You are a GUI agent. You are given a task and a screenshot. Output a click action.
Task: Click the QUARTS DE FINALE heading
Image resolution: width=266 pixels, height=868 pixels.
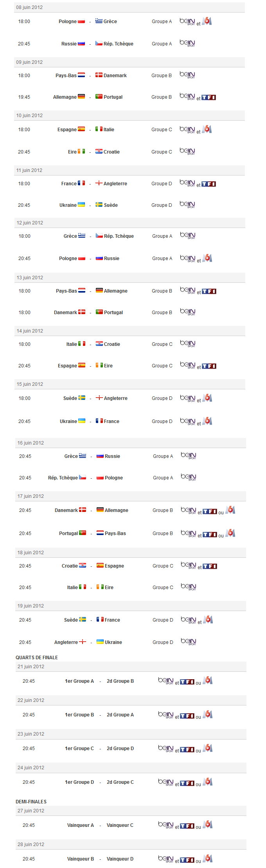(37, 658)
